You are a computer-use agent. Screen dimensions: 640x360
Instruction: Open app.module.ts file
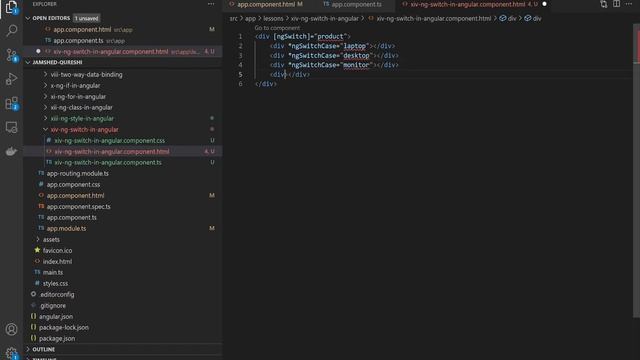(x=66, y=229)
